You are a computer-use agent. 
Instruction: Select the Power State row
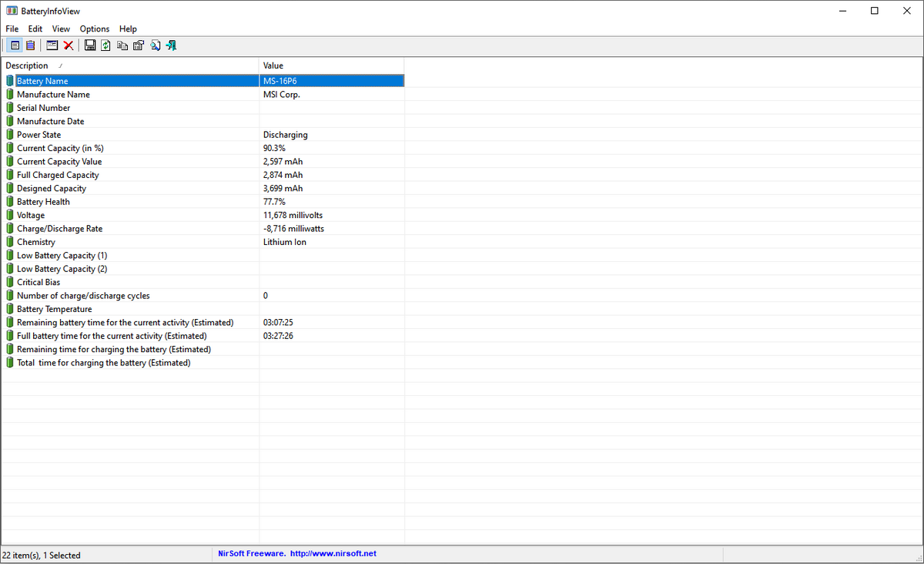tap(203, 135)
